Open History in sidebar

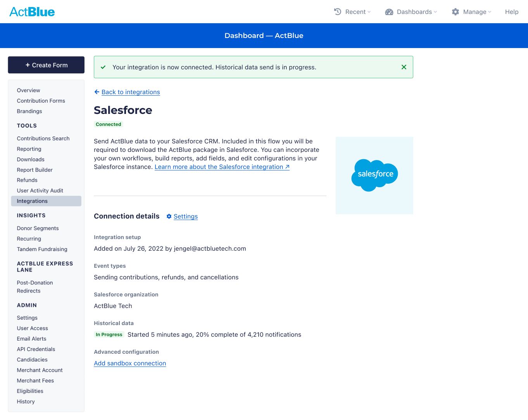click(x=26, y=401)
